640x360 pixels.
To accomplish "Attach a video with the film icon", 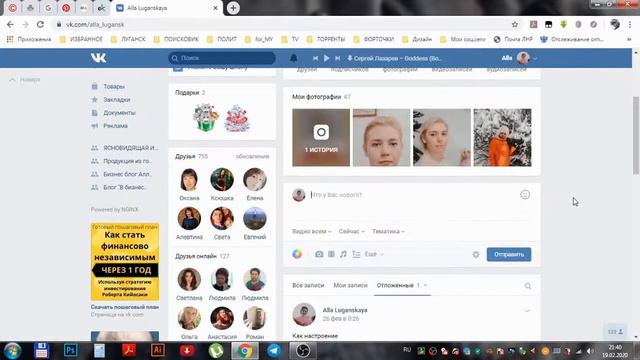I will (331, 254).
